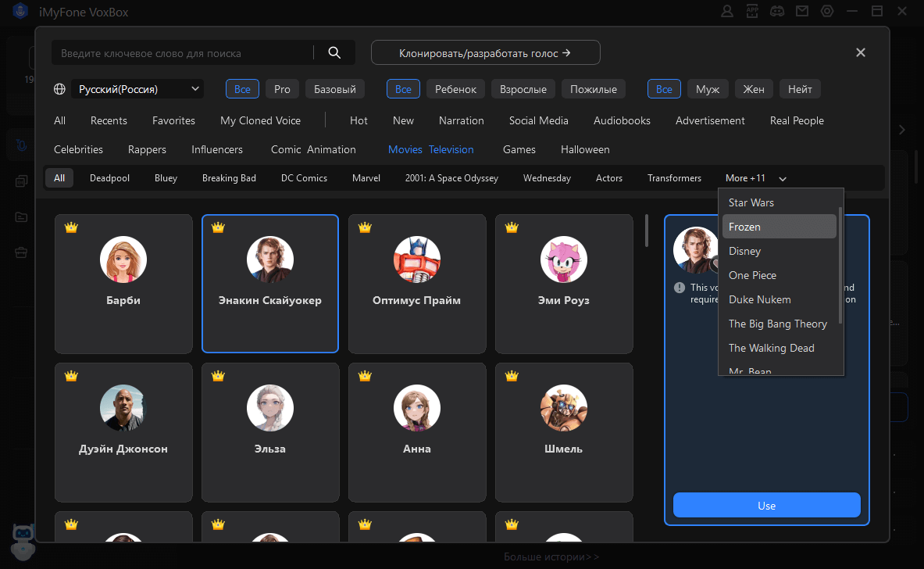Viewport: 924px width, 569px height.
Task: Close the voice selection dialog
Action: click(x=861, y=52)
